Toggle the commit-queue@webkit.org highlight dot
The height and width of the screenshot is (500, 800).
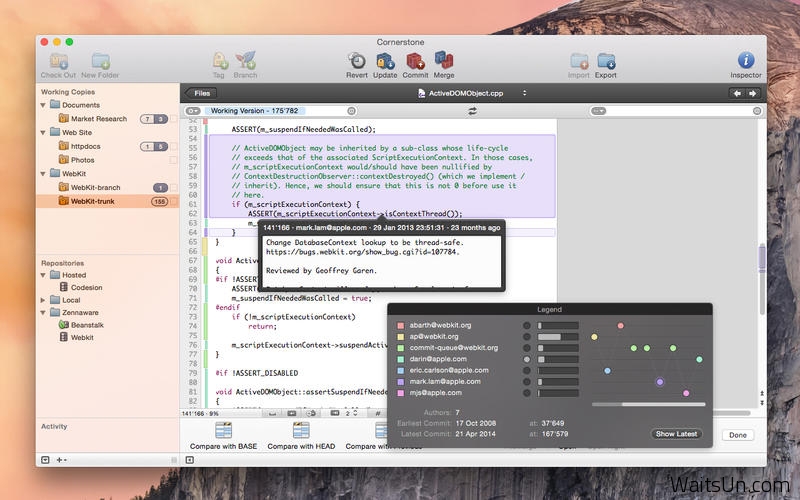click(x=527, y=348)
